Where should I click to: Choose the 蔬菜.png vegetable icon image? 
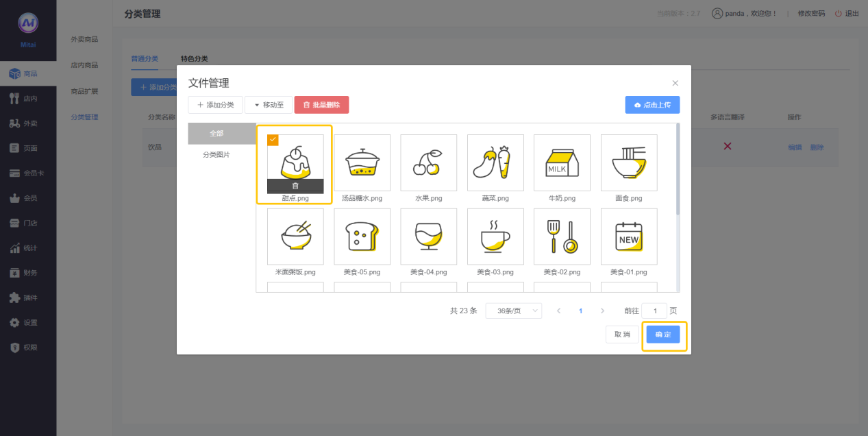tap(495, 162)
